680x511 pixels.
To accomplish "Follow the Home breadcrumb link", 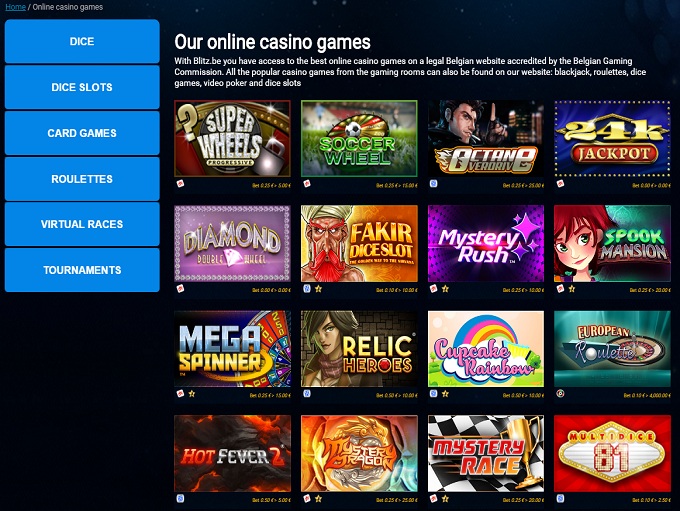I will (15, 7).
